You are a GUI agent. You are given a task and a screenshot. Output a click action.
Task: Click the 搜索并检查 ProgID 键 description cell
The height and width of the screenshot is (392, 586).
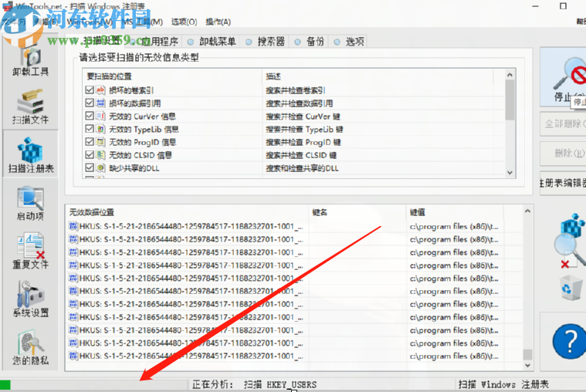click(303, 143)
